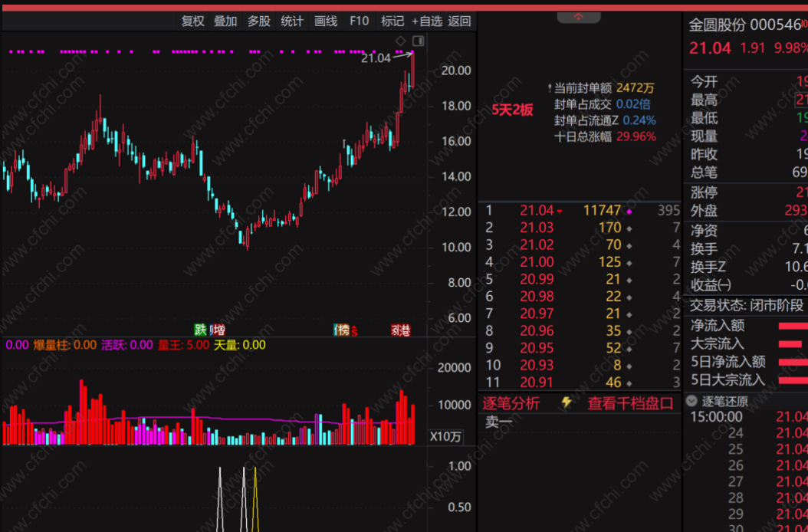Screen dimensions: 808x532
Task: Click the diamond icon in row 20.97
Action: (629, 314)
